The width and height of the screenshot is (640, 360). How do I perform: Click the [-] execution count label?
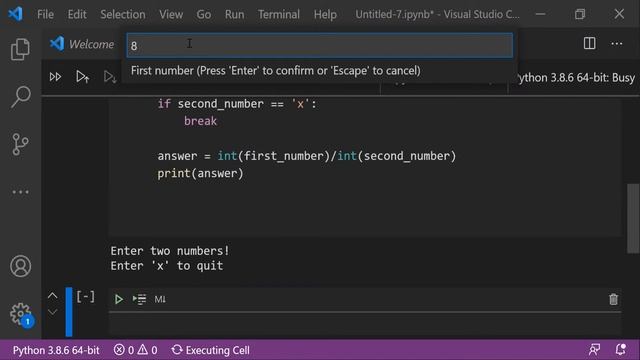click(x=86, y=296)
